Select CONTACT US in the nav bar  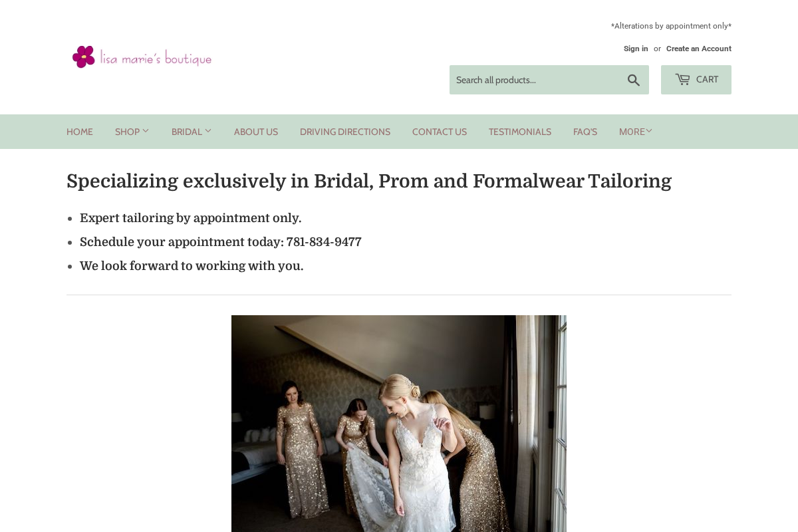pyautogui.click(x=440, y=132)
